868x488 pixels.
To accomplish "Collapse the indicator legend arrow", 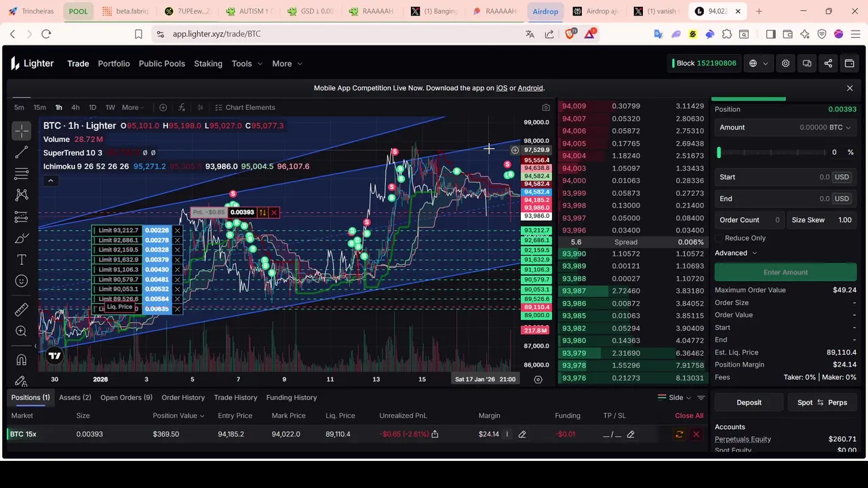I will coord(50,180).
